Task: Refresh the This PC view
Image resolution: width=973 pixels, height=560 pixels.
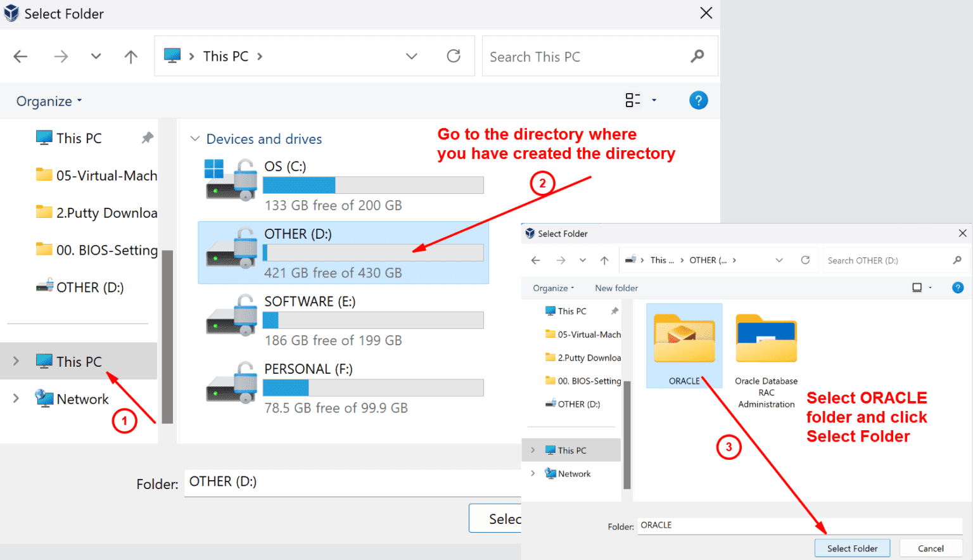Action: [454, 56]
